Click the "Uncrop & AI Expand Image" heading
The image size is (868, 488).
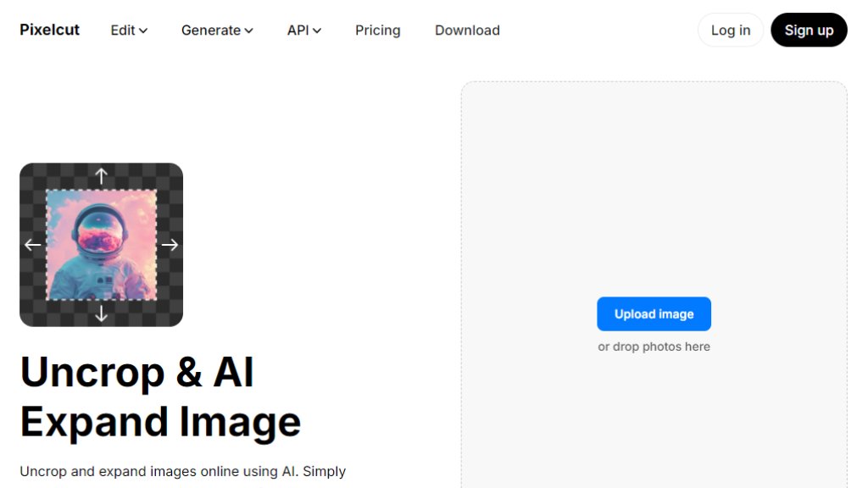pos(160,396)
